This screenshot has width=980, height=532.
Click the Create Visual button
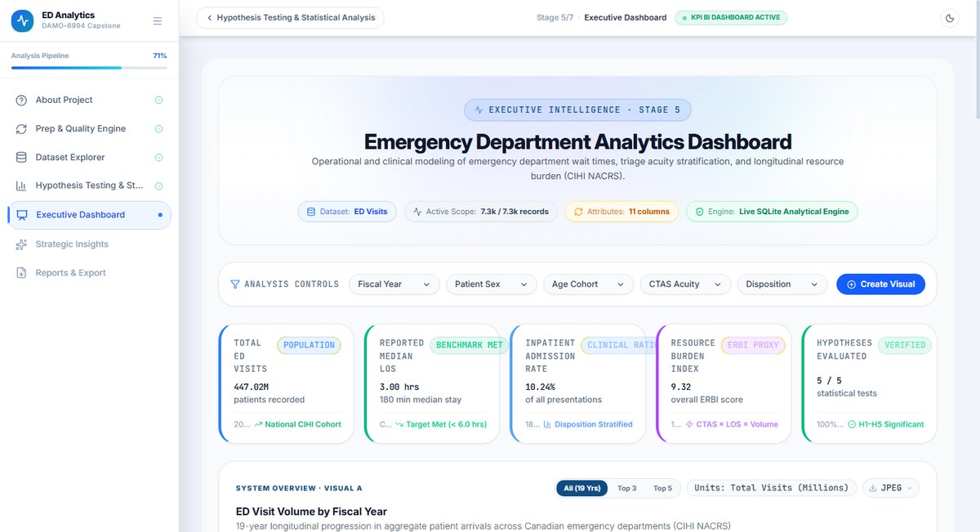pyautogui.click(x=880, y=284)
